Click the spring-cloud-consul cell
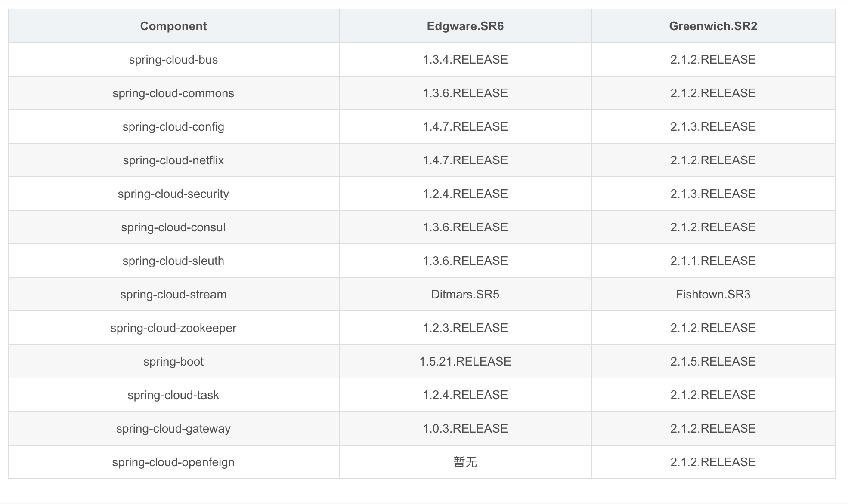The height and width of the screenshot is (504, 848). coord(173,227)
